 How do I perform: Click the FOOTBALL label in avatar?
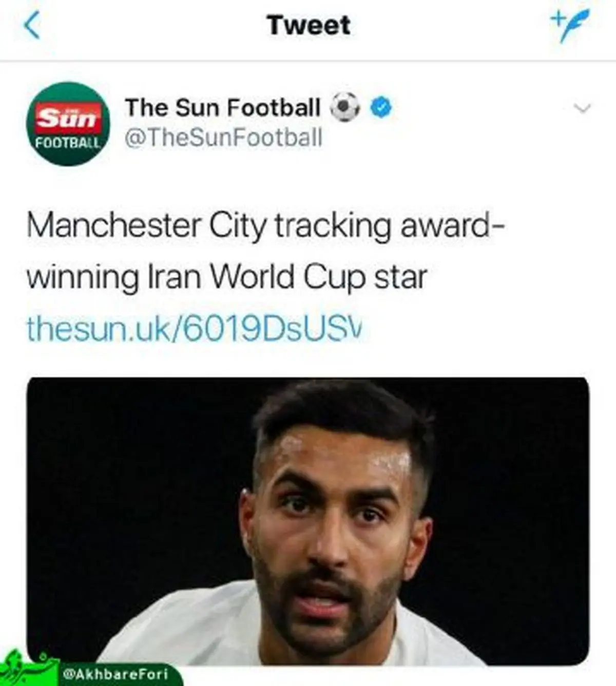click(67, 142)
